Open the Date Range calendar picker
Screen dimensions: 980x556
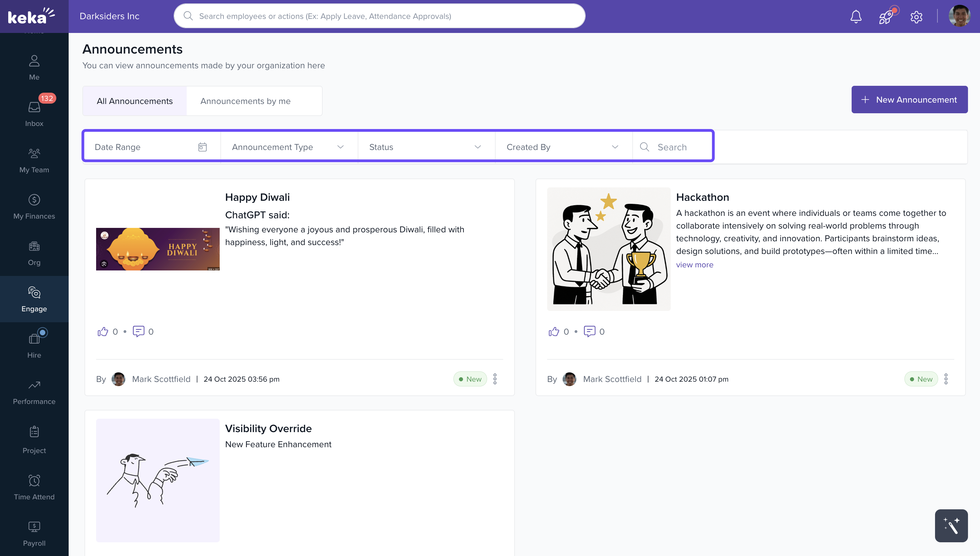coord(203,147)
